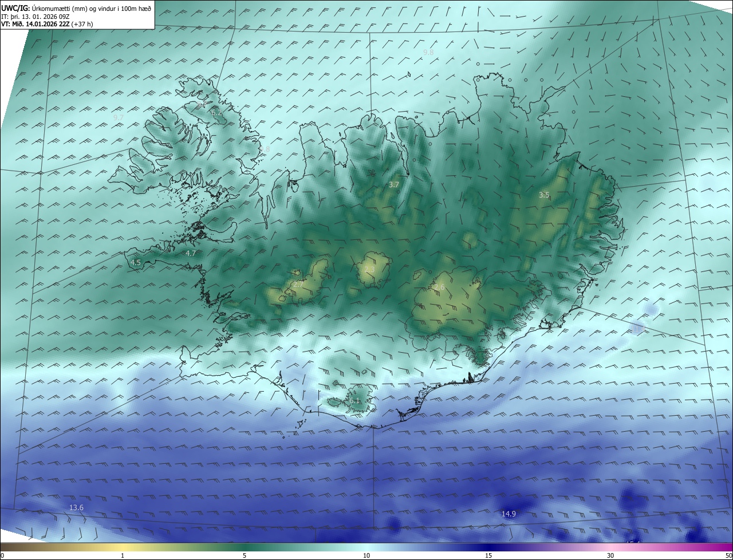The width and height of the screenshot is (733, 560).
Task: Click the 3.7 value label in north Iceland
Action: click(393, 185)
